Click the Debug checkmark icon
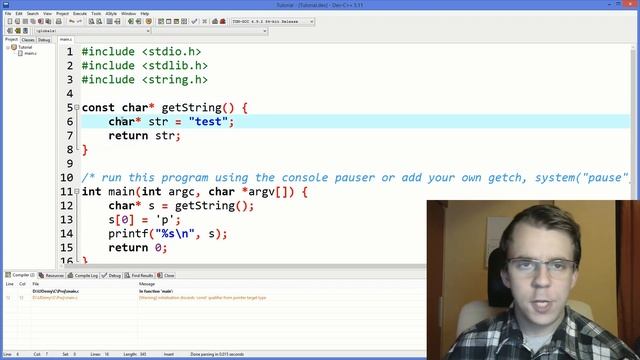 pos(194,21)
